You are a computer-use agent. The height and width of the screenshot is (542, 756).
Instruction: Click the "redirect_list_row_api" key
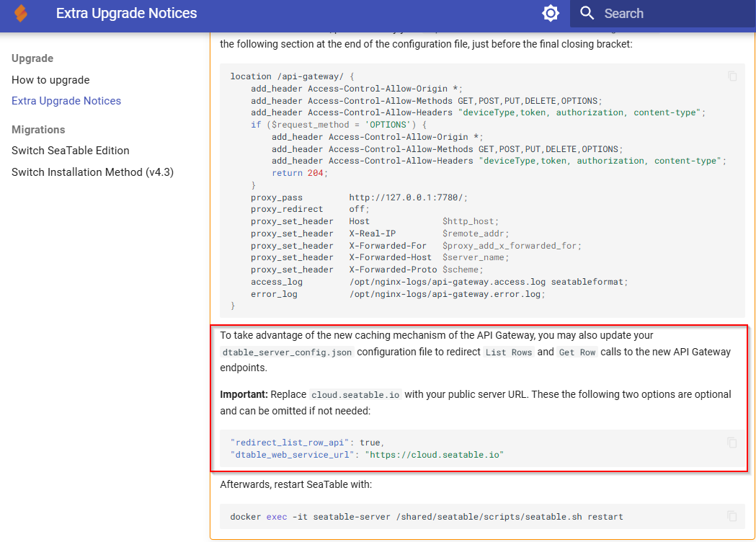pyautogui.click(x=290, y=443)
